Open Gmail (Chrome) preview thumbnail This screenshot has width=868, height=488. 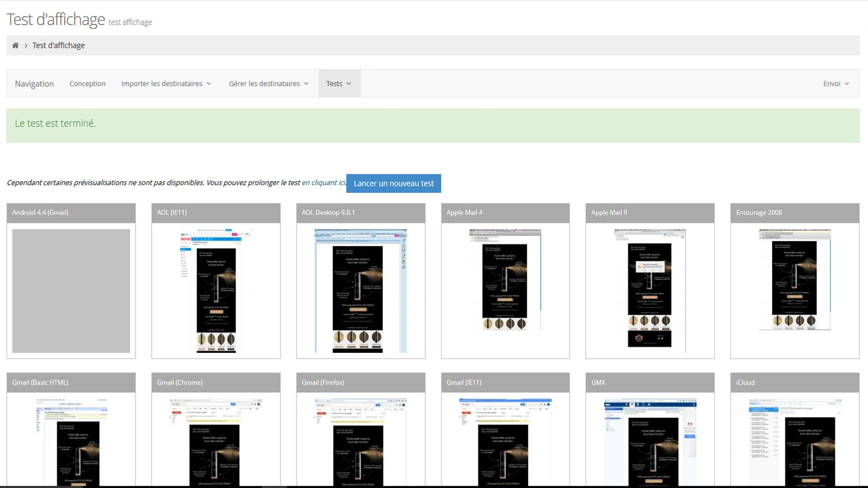[216, 441]
